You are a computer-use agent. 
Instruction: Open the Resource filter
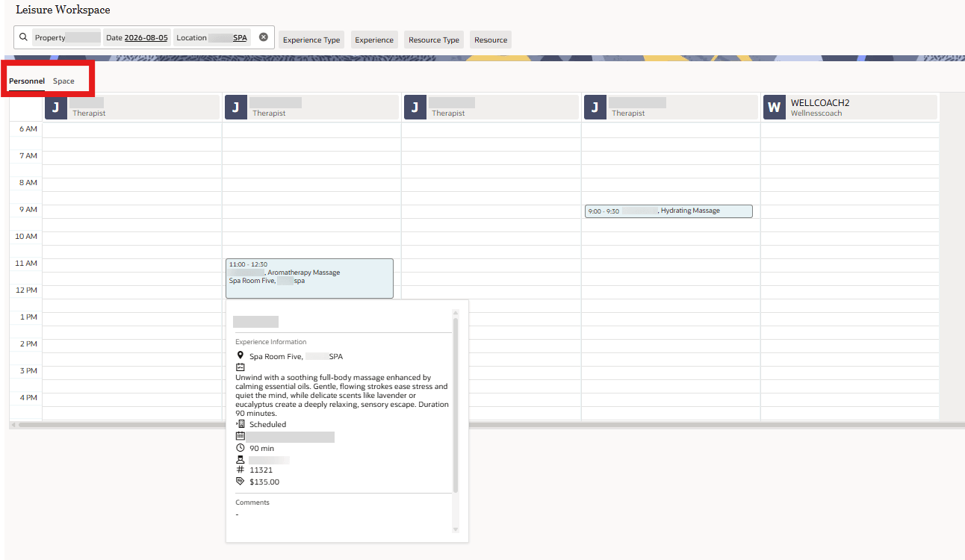click(x=491, y=40)
